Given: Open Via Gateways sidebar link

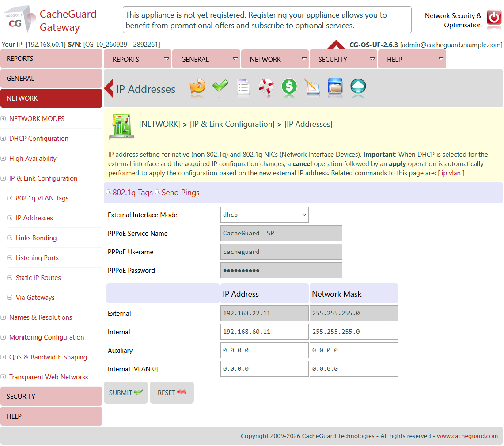Looking at the screenshot, I should point(35,298).
